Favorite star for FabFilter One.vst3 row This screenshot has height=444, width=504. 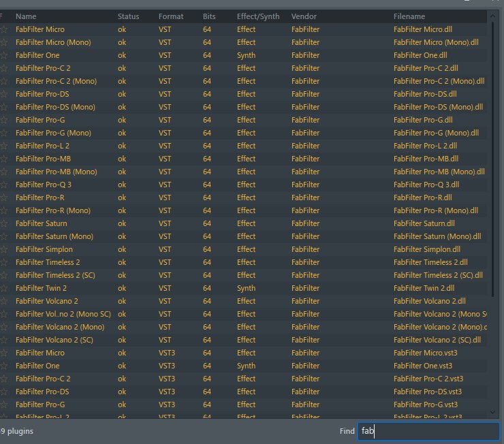click(x=3, y=366)
